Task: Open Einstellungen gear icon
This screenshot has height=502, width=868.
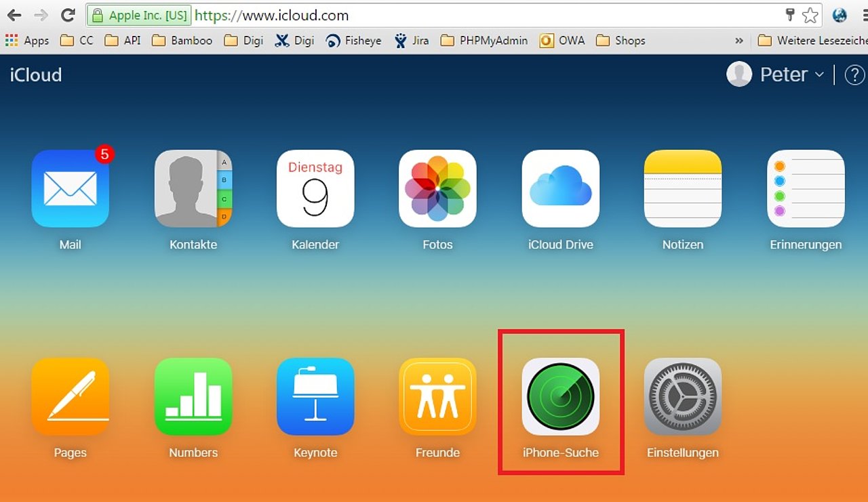Action: coord(683,396)
